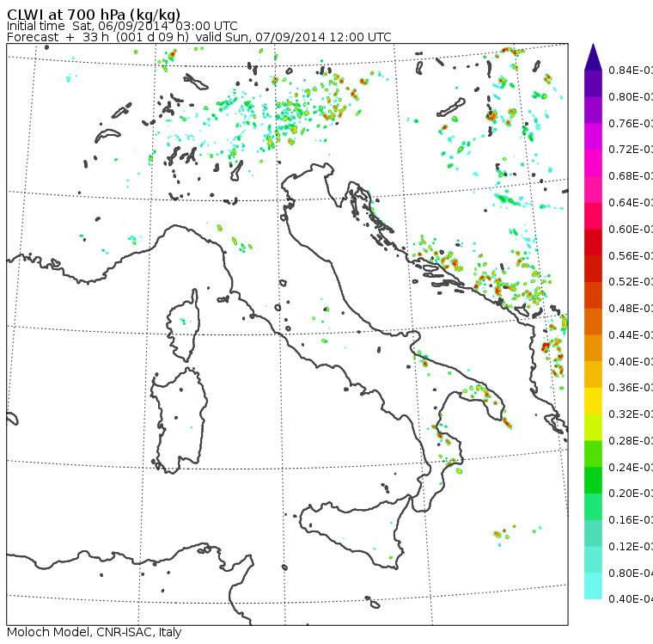Select the yellow-green swatch between 0.28E-03 and 0.32E-03

[593, 427]
